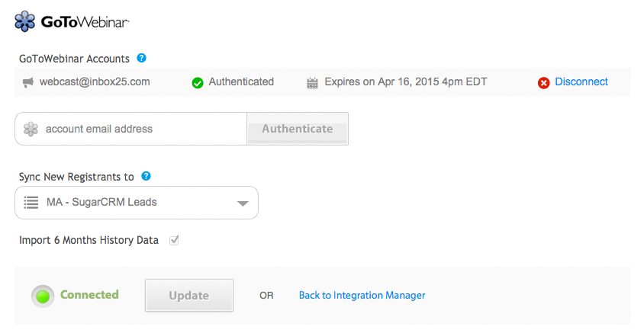Click the Connected status label

click(x=89, y=295)
